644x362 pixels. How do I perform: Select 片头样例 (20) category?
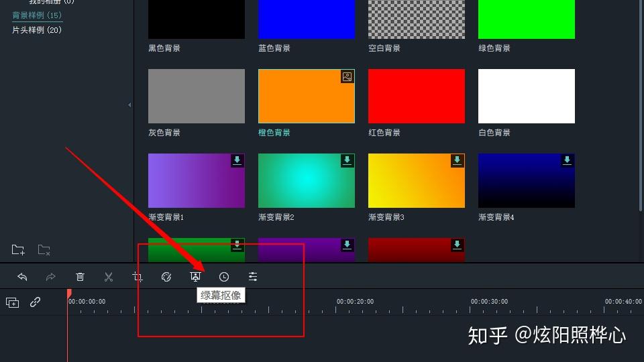pos(37,30)
